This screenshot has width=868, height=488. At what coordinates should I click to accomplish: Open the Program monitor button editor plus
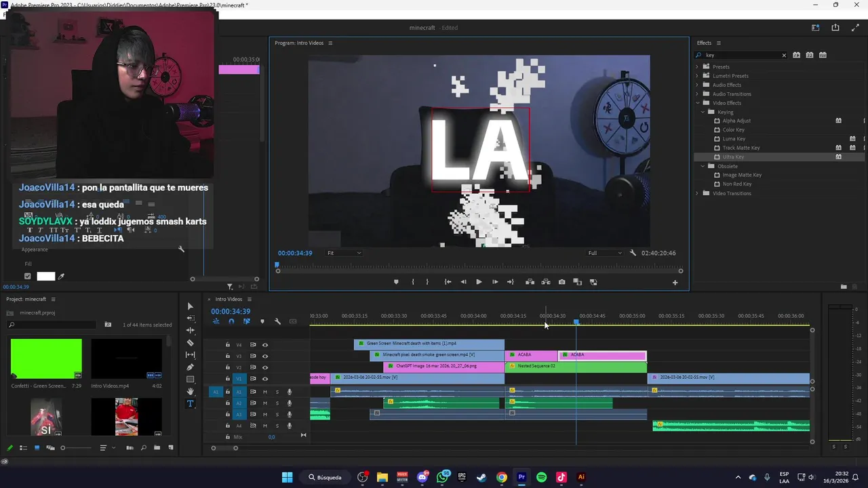675,283
